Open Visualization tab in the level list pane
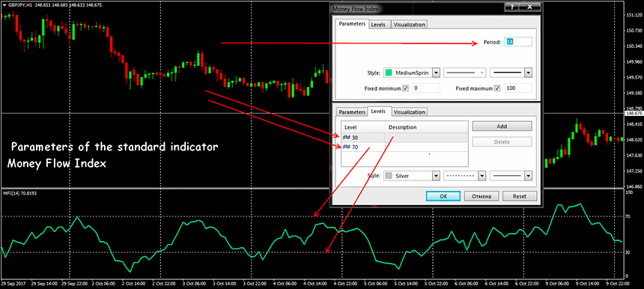The height and width of the screenshot is (289, 644). click(409, 112)
